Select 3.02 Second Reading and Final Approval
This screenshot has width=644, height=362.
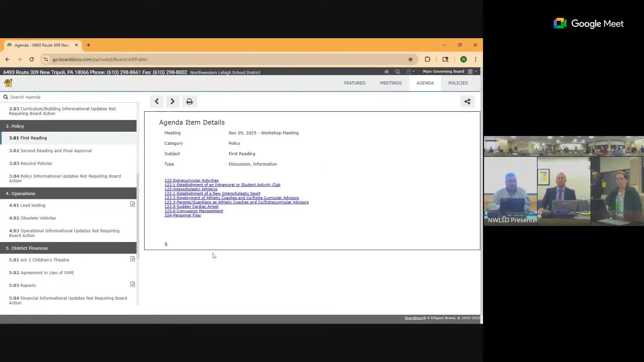50,151
